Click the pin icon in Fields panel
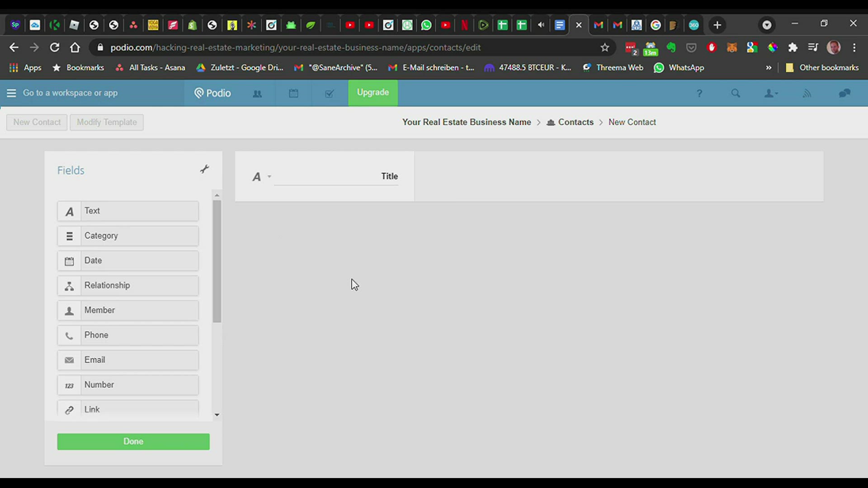Screen dimensions: 868x488 pyautogui.click(x=204, y=169)
